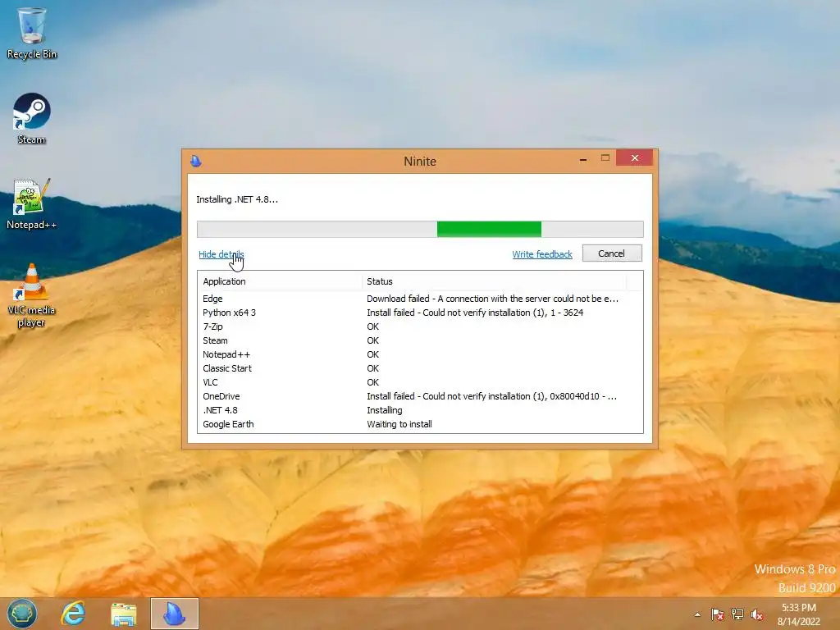Sort by the Application column header

(280, 281)
